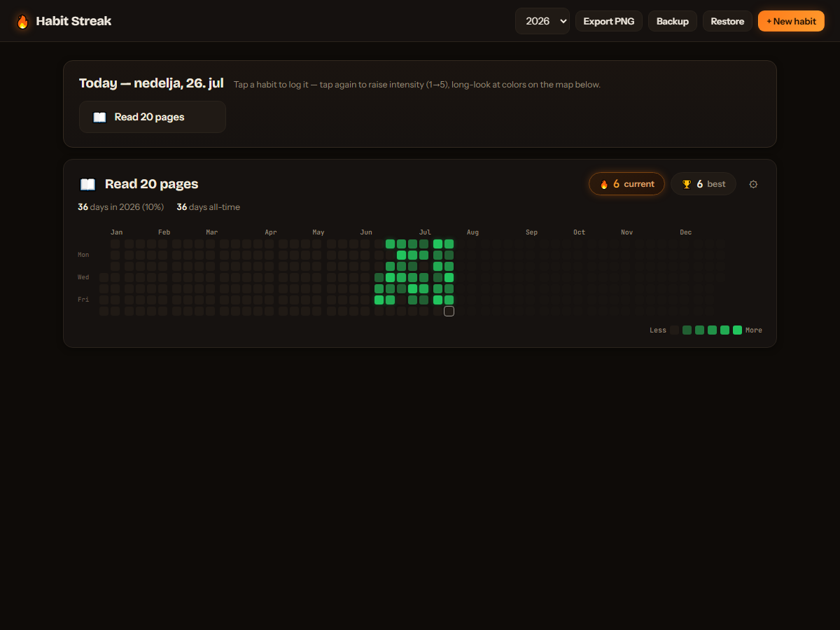Open the 2026 year dropdown

click(x=542, y=21)
